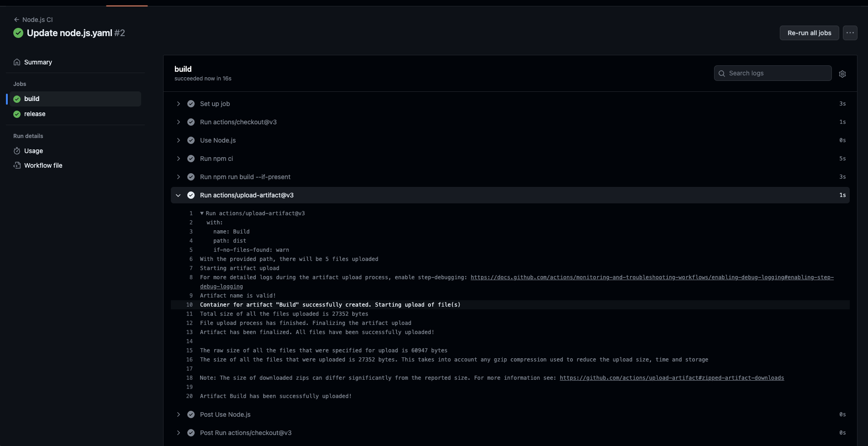Select the build job in sidebar
868x446 pixels.
32,99
